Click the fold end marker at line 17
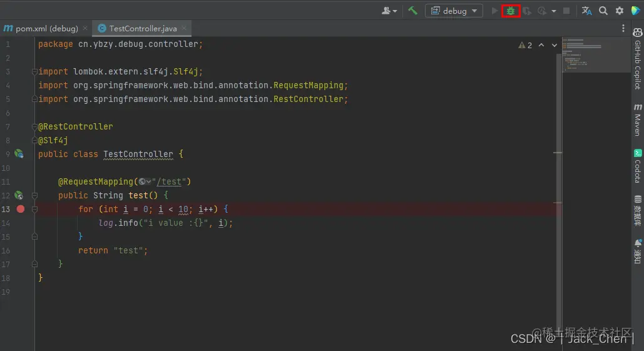644x351 pixels. coord(34,264)
